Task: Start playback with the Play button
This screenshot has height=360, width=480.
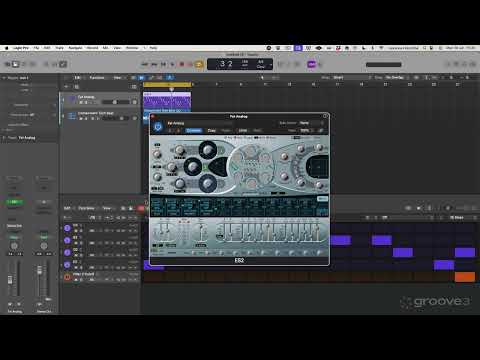Action: pyautogui.click(x=173, y=64)
